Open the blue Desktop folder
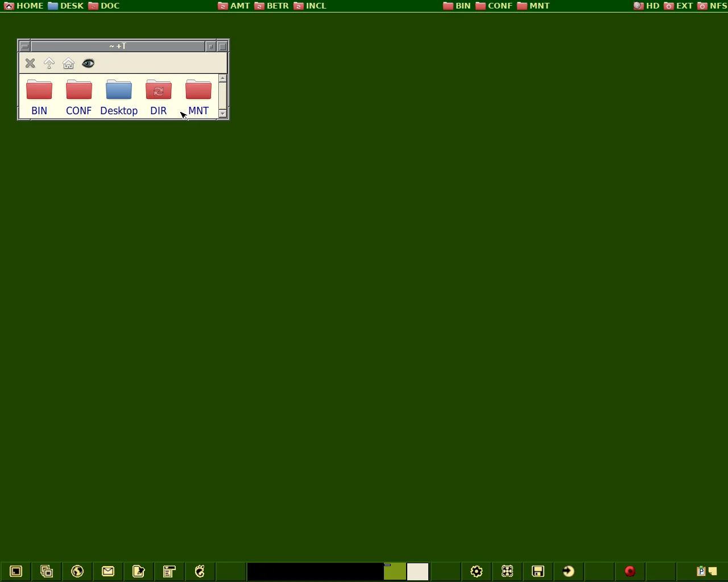The height and width of the screenshot is (582, 728). pos(119,98)
